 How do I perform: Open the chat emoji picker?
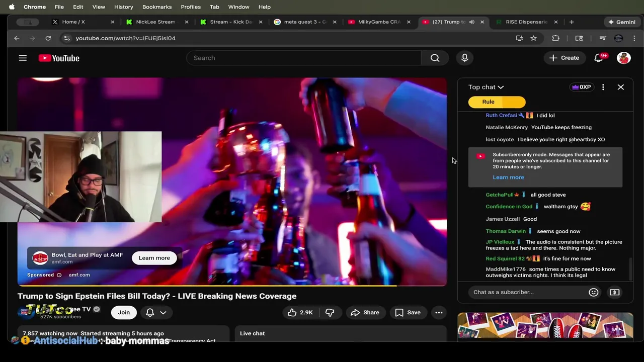(x=594, y=292)
